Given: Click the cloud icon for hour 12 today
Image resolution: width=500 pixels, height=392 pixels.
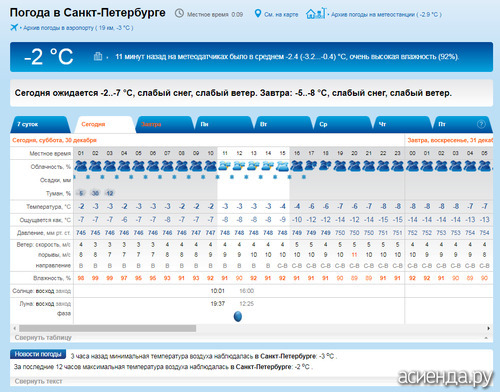Looking at the screenshot, I should [x=239, y=166].
